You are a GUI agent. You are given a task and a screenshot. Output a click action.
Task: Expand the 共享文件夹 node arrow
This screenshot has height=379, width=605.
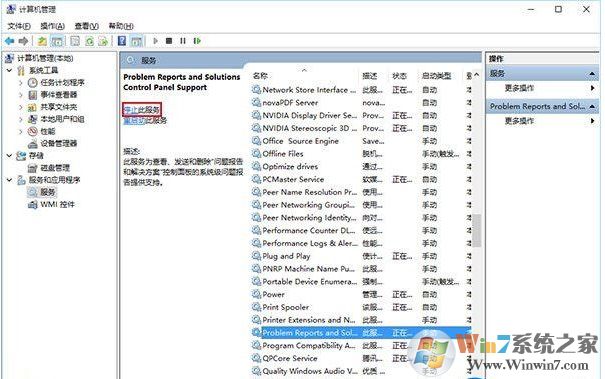[21, 107]
